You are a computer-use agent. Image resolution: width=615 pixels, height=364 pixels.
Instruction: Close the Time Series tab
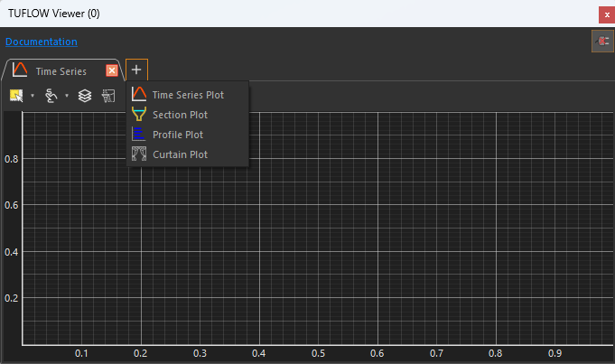[112, 71]
